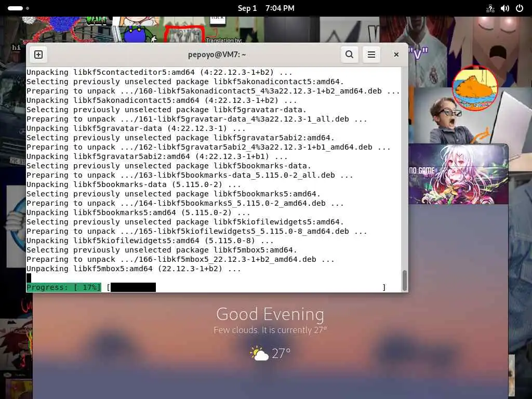The image size is (532, 399).
Task: Click line 'Preparing to unpack .../163-libkf5bookmarks-data'
Action: pyautogui.click(x=190, y=175)
